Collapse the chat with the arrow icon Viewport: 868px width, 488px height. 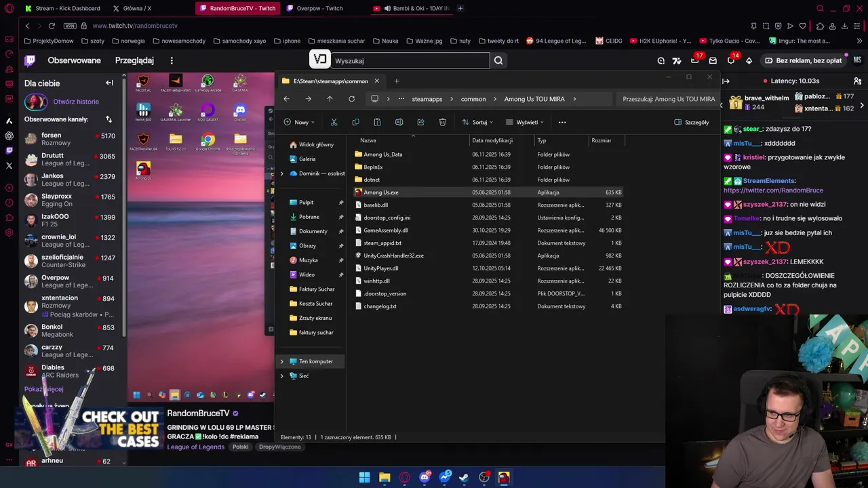pos(726,81)
